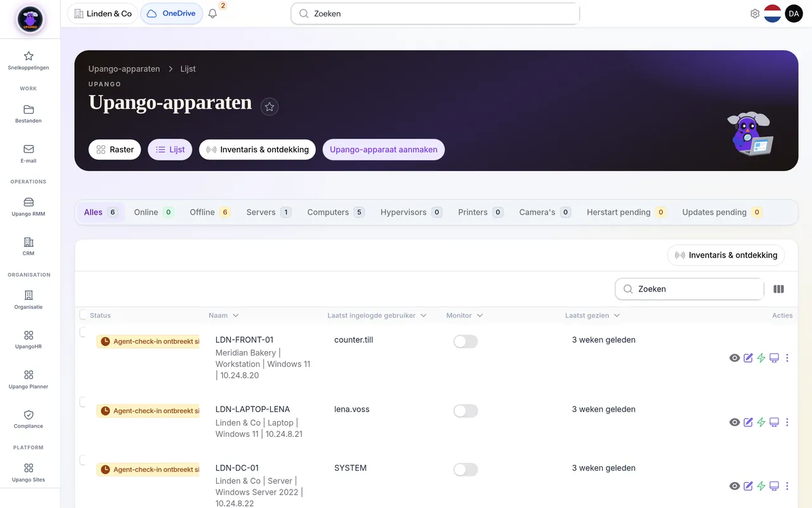The height and width of the screenshot is (508, 812).
Task: Edit LDN-FRONT-01 device
Action: 748,358
